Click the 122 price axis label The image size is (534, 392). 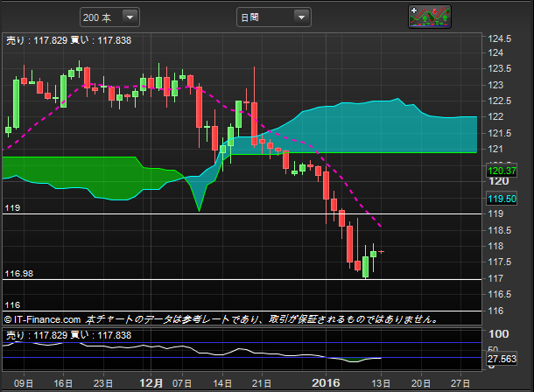pyautogui.click(x=495, y=116)
